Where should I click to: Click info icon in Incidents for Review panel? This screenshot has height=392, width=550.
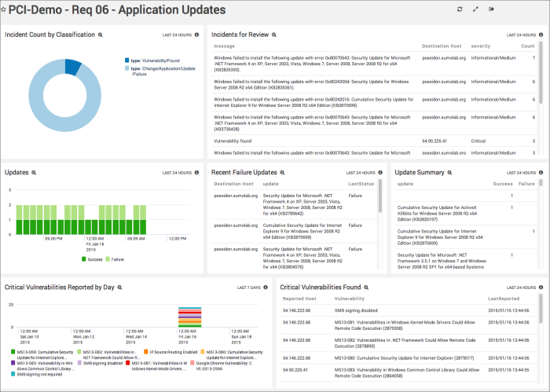(540, 35)
